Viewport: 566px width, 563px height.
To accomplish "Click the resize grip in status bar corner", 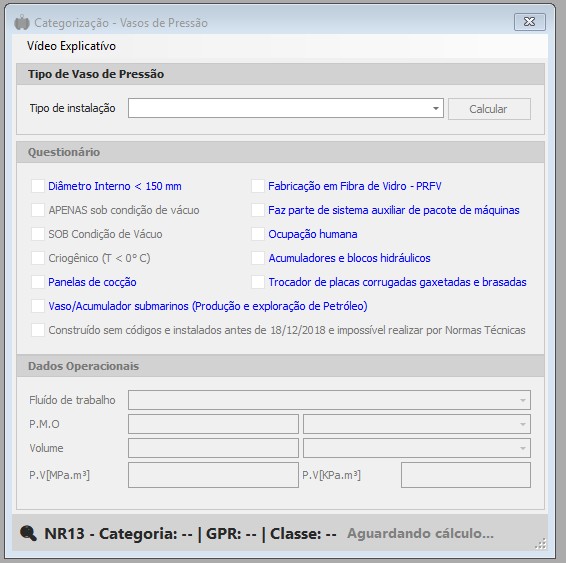I will point(541,544).
